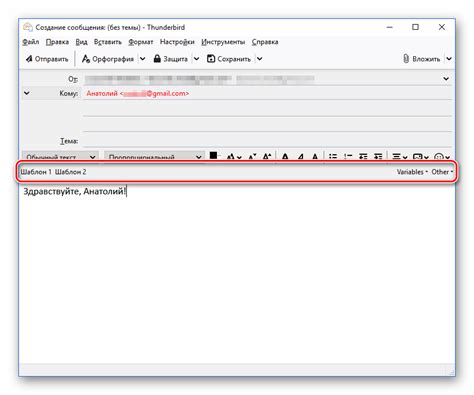Click the bulleted list icon

tap(333, 156)
